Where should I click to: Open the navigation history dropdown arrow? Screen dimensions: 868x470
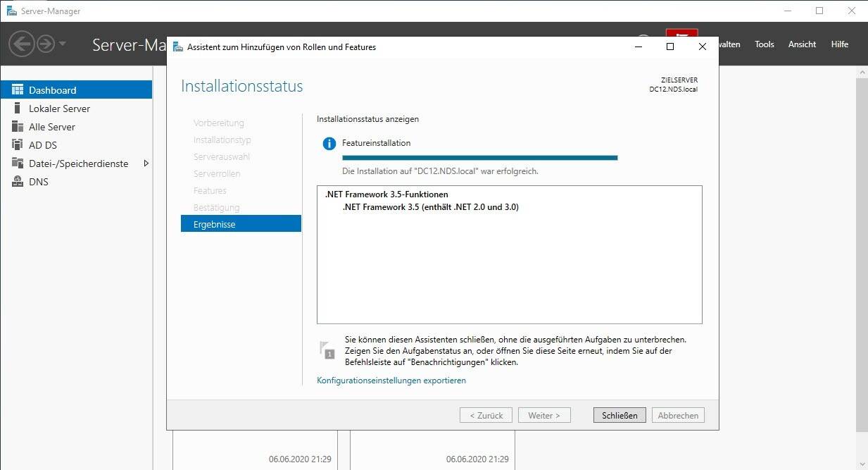[x=63, y=44]
